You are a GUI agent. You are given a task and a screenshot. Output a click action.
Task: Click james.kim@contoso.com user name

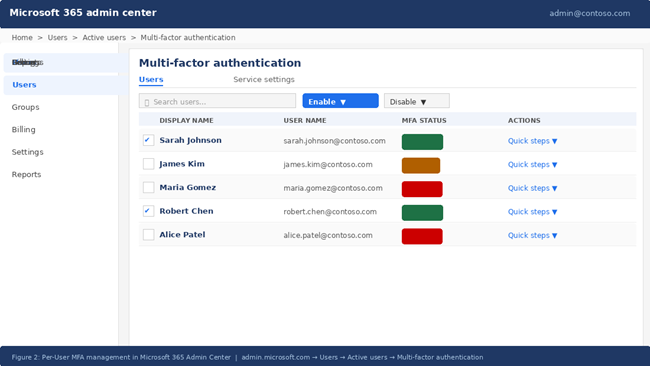(328, 165)
